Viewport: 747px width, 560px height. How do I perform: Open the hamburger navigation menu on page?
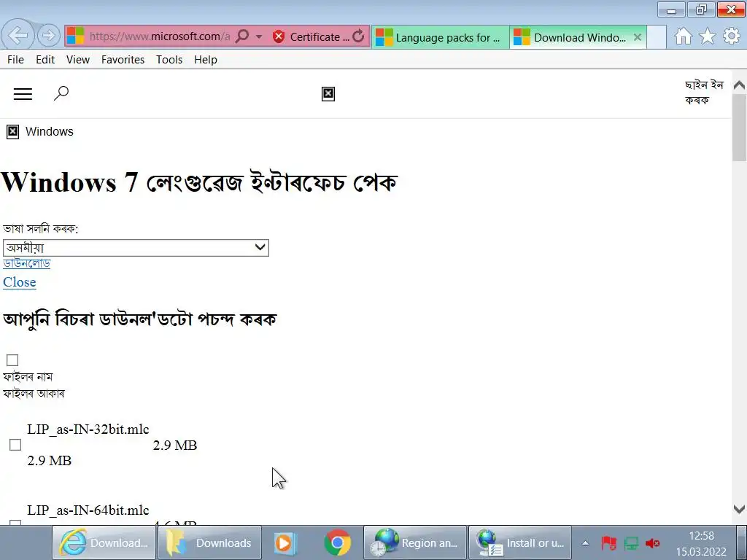23,94
